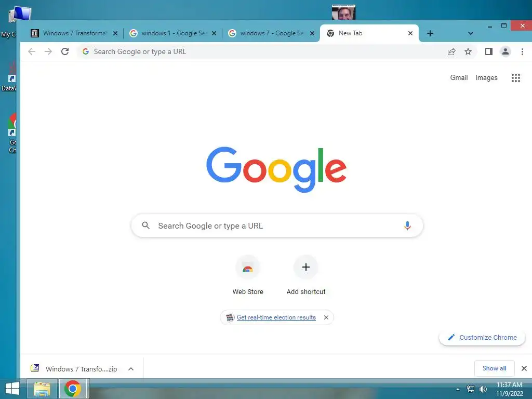Open Gmail link
The width and height of the screenshot is (532, 399).
pyautogui.click(x=459, y=78)
